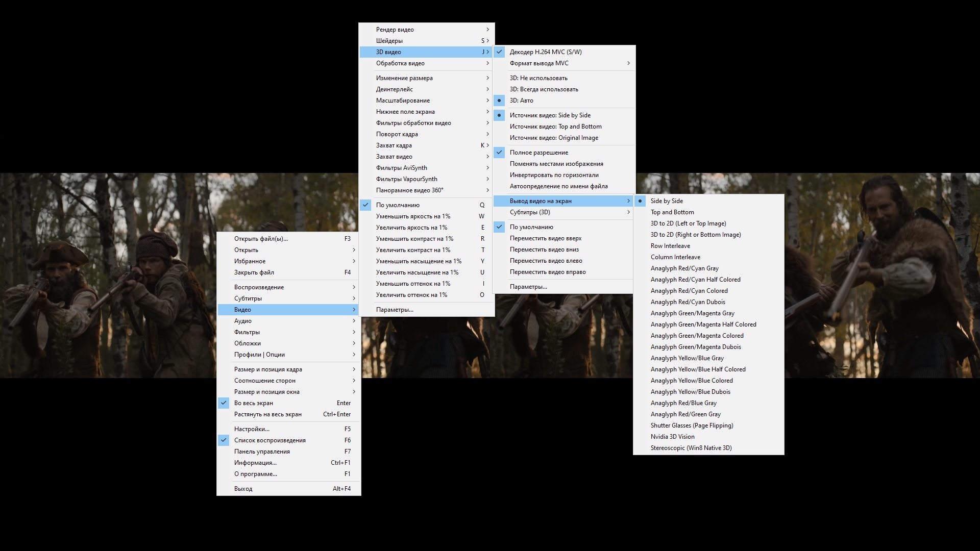This screenshot has height=551, width=980.
Task: Enable Во весь экран fullscreen checkbox
Action: pyautogui.click(x=224, y=403)
